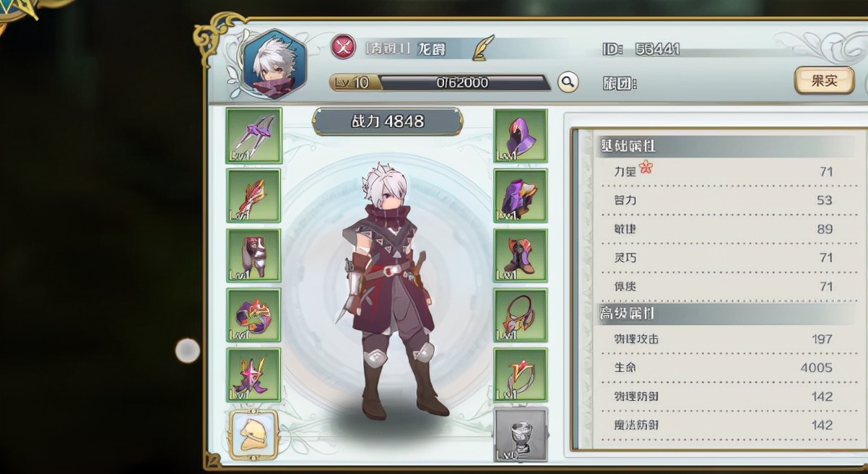Click the 果实 button
Image resolution: width=868 pixels, height=474 pixels.
click(x=824, y=80)
